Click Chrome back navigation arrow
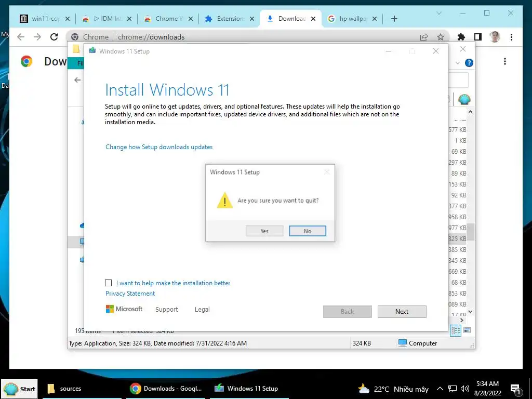Screen dimensions: 532x399 pos(21,37)
